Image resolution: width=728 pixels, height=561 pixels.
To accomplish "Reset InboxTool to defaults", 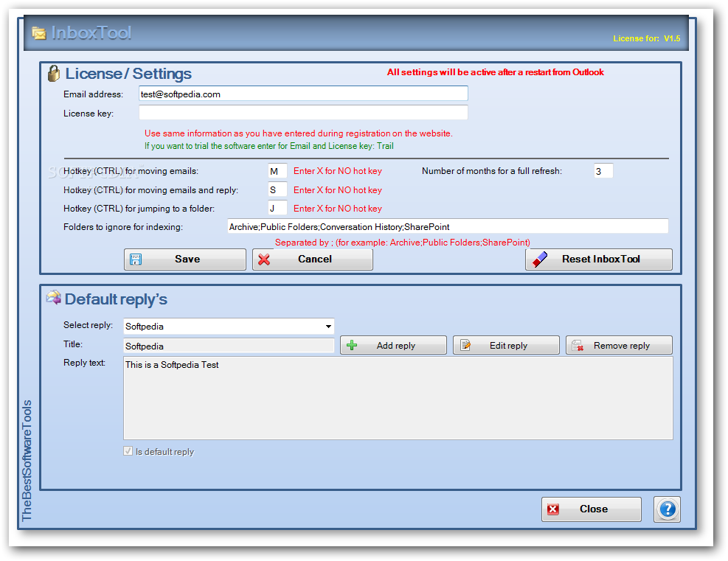I will 599,259.
